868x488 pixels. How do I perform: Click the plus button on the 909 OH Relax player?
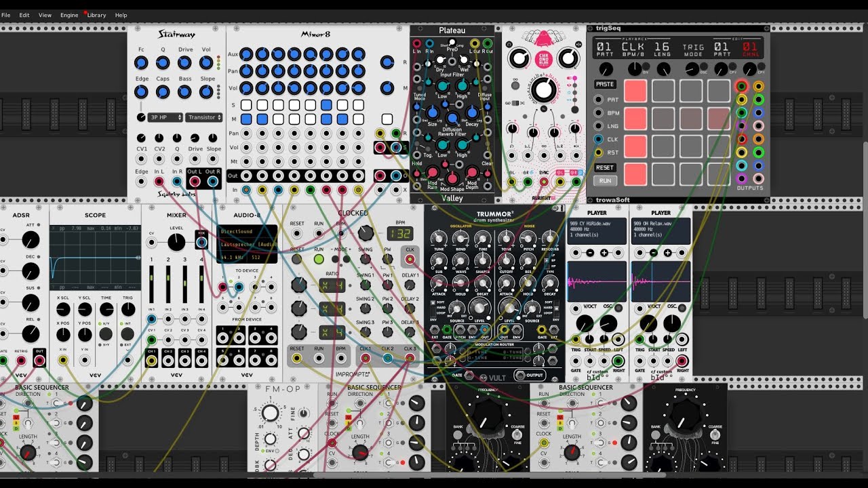click(x=667, y=253)
